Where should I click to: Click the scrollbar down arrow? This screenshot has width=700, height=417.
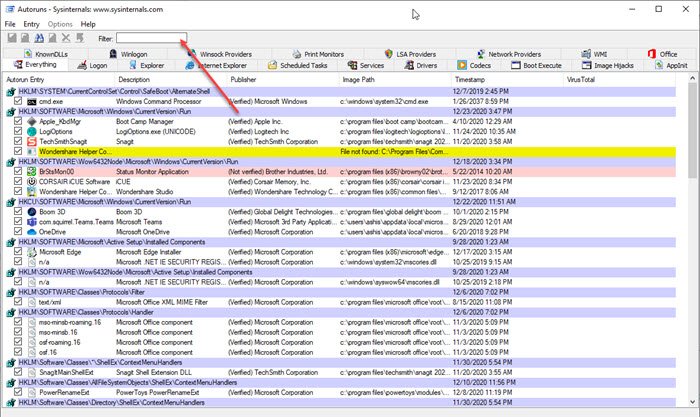click(x=692, y=402)
